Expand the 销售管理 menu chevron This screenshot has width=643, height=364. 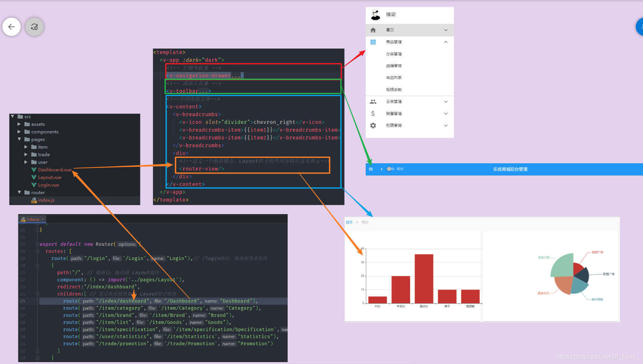(446, 114)
